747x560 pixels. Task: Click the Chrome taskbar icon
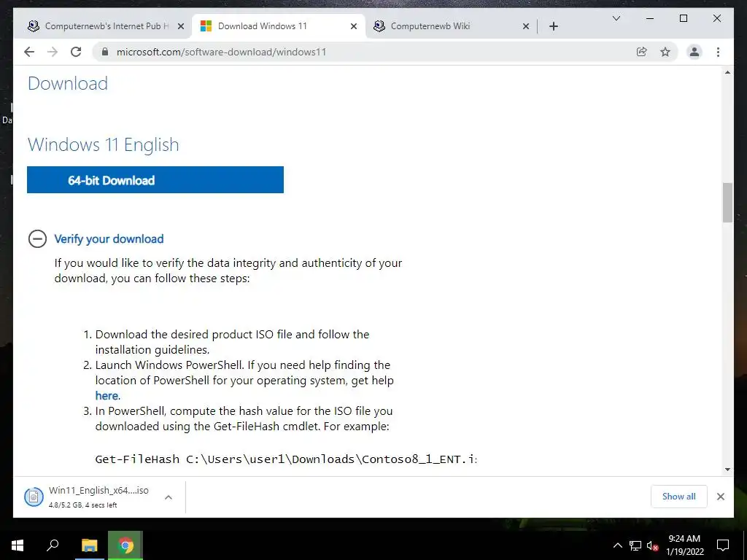125,545
